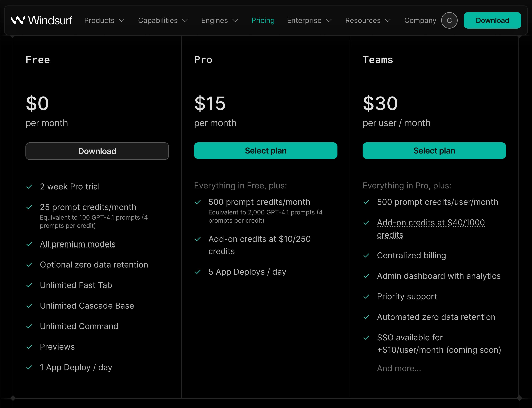Click Download button in top navigation
Screen dimensions: 532x408
[492, 20]
